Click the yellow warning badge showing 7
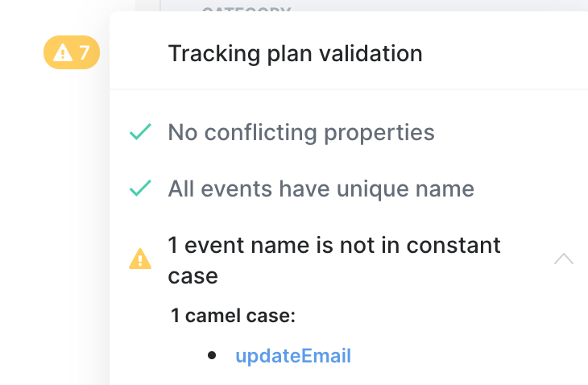The image size is (588, 385). 71,54
